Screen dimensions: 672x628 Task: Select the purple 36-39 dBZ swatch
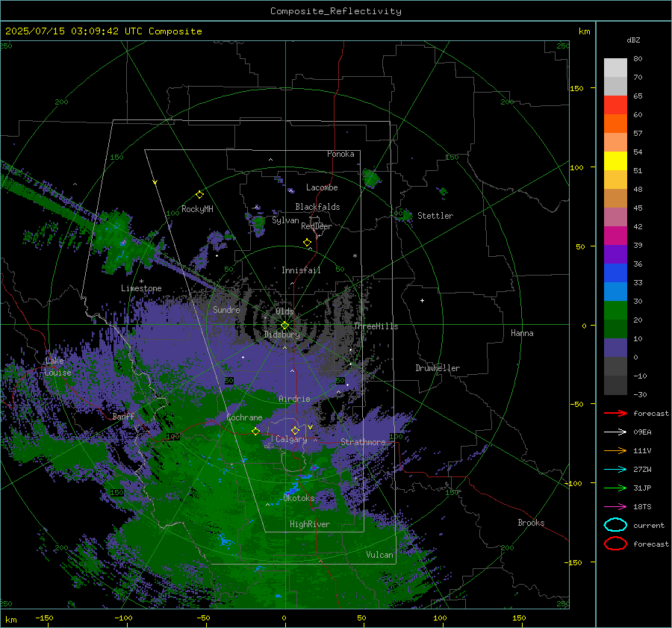(615, 254)
